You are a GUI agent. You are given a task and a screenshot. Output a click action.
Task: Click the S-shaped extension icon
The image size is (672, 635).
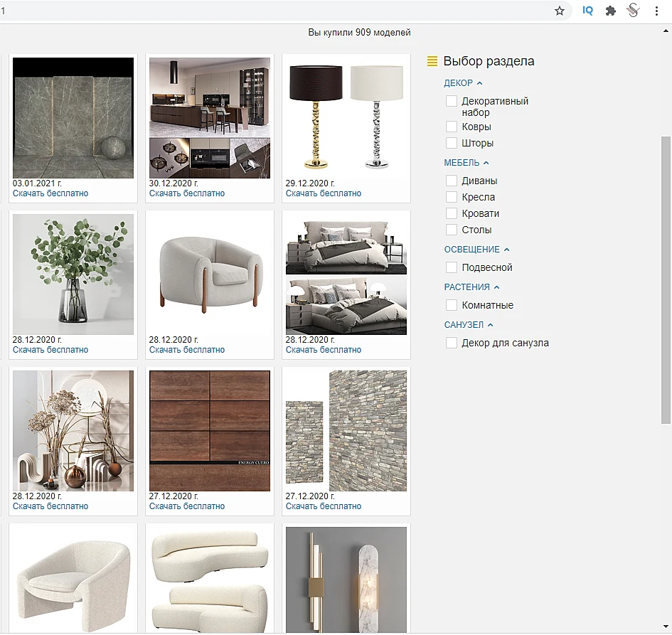[633, 10]
